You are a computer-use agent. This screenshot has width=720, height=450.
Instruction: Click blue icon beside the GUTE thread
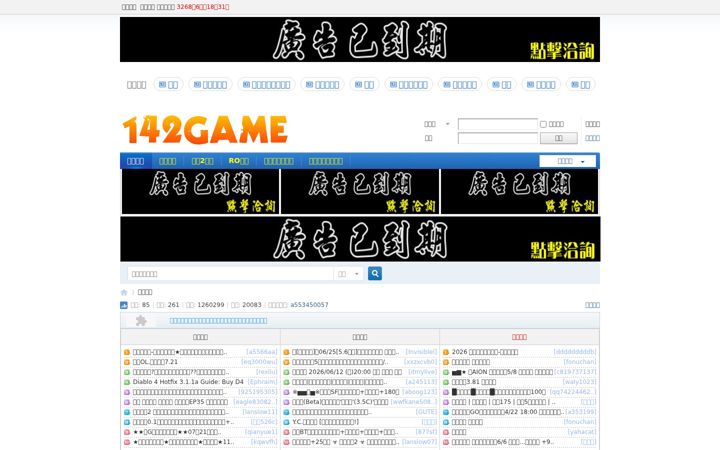pyautogui.click(x=286, y=412)
